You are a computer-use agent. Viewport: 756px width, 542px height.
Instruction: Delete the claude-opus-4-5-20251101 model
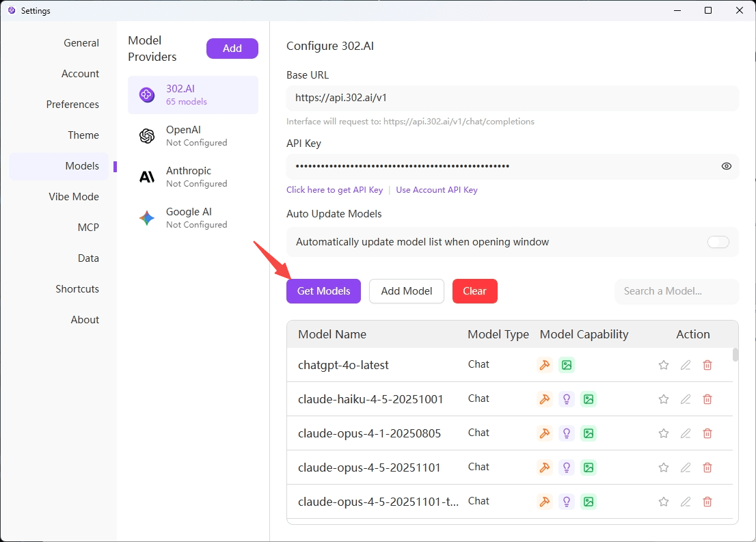pyautogui.click(x=707, y=468)
